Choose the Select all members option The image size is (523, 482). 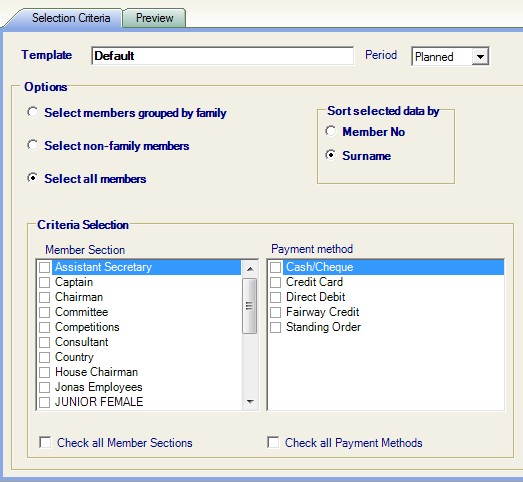click(33, 178)
